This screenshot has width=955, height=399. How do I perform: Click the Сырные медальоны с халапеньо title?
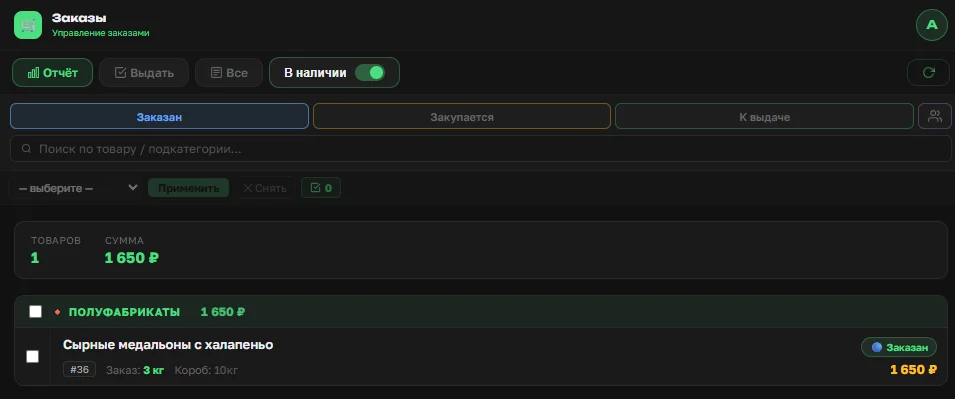point(168,345)
